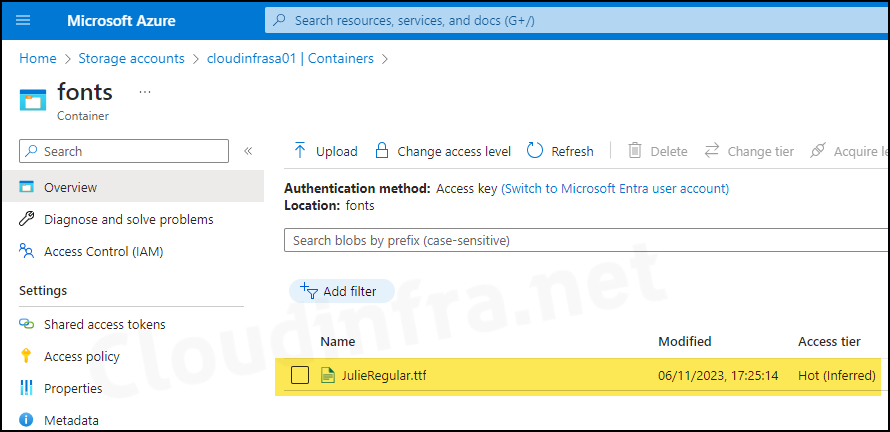Click the Change tier arrows icon
The height and width of the screenshot is (432, 890).
pyautogui.click(x=712, y=150)
